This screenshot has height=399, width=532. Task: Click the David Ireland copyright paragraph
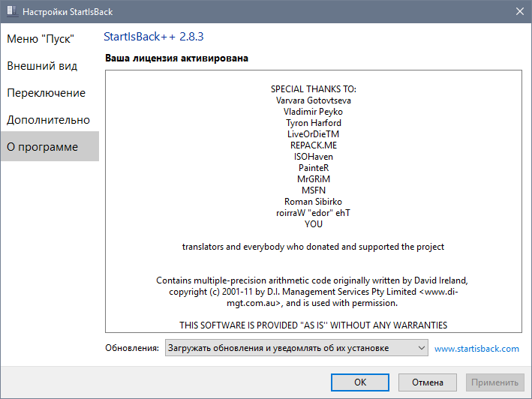pos(313,292)
